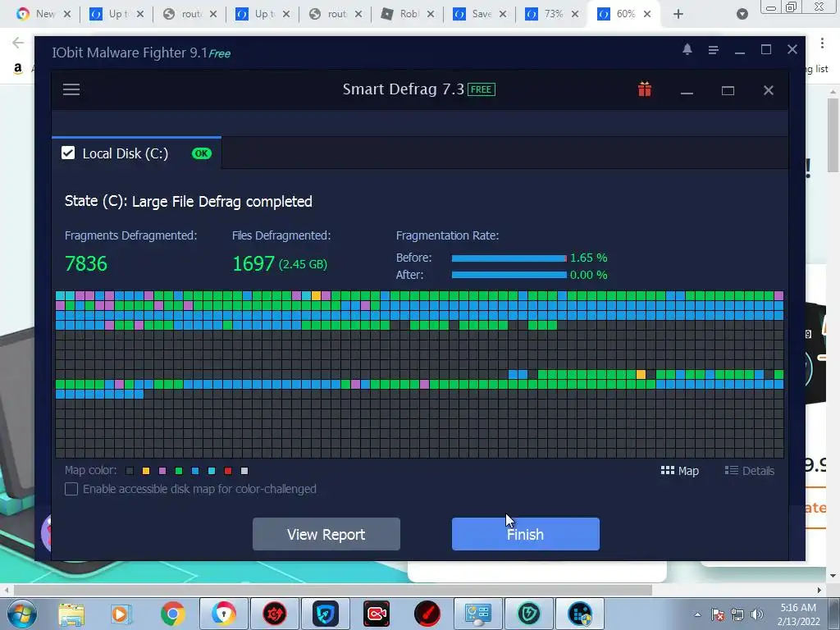840x630 pixels.
Task: Open the red screen recorder taskbar icon
Action: (x=376, y=614)
